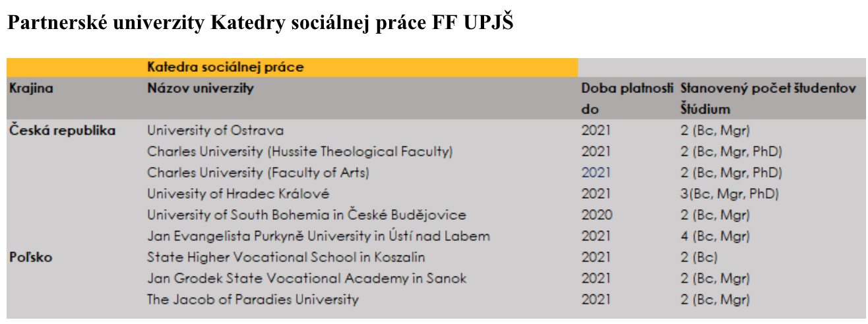Select the Česká republika country cell
The width and height of the screenshot is (868, 324).
point(62,131)
